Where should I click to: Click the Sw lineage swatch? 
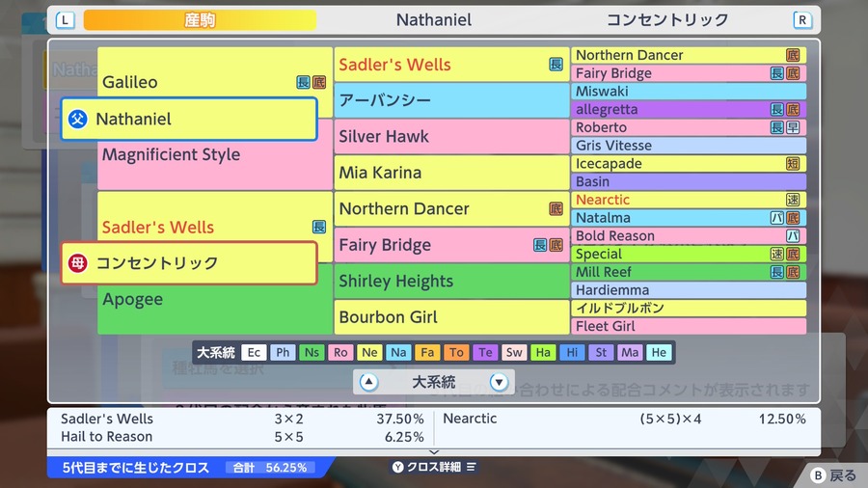click(x=514, y=352)
